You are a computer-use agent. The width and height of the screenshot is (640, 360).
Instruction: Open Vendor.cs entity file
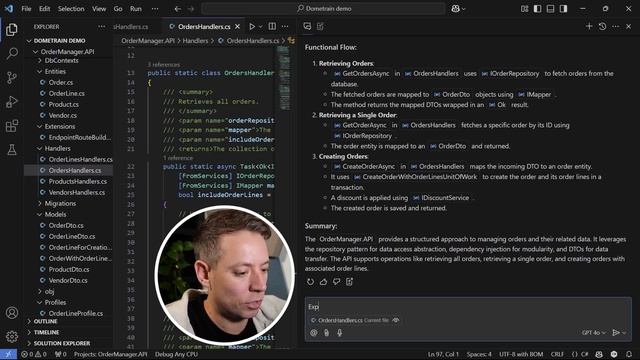63,116
